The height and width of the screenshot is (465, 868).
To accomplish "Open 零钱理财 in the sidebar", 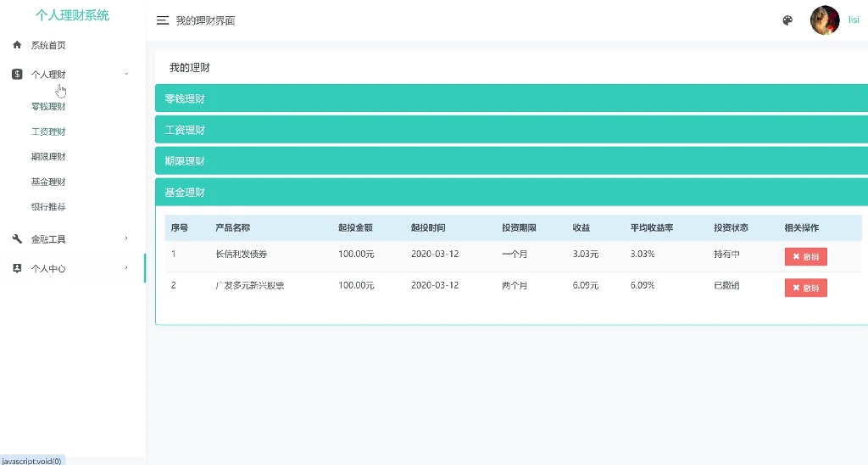I will click(x=48, y=107).
